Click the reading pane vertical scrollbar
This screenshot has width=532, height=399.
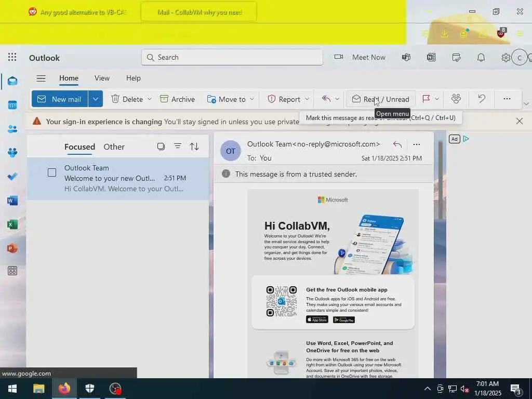pos(441,180)
